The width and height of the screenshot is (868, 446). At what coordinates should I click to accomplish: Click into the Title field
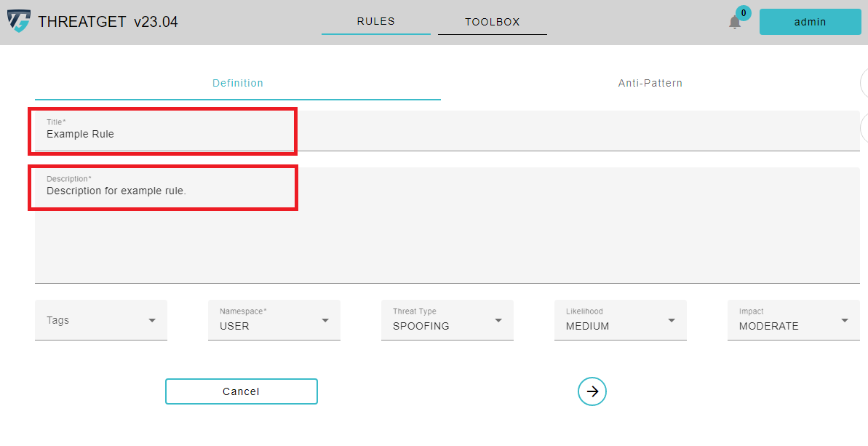click(x=447, y=134)
